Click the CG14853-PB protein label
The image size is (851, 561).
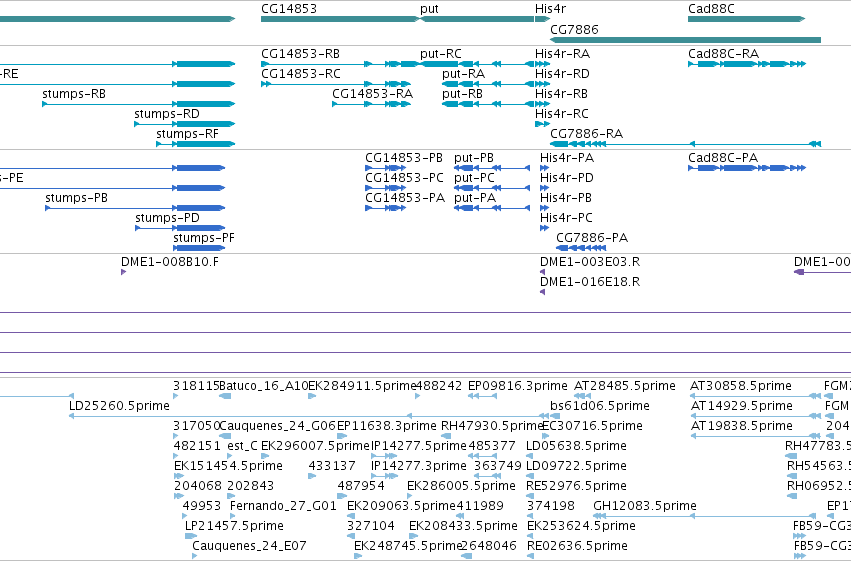[x=404, y=158]
